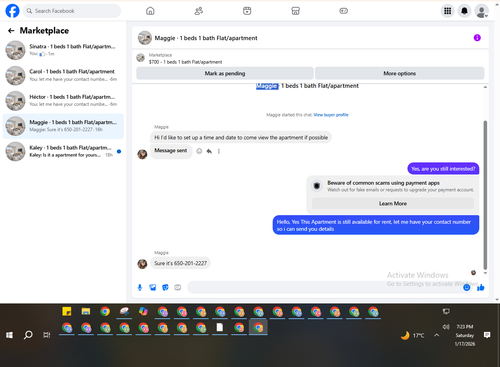Screen dimensions: 500x367
Task: Open the Home feed icon
Action: [150, 11]
